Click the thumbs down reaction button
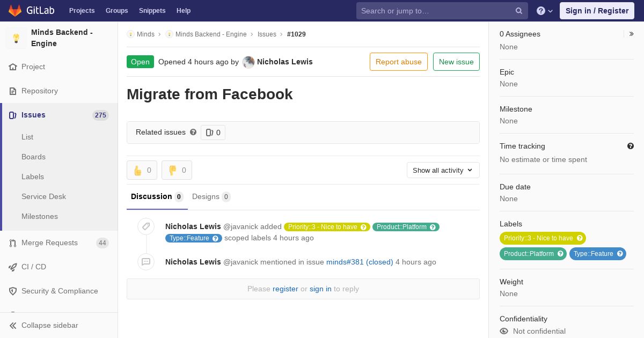Screen dimensions: 644x338 click(x=177, y=170)
